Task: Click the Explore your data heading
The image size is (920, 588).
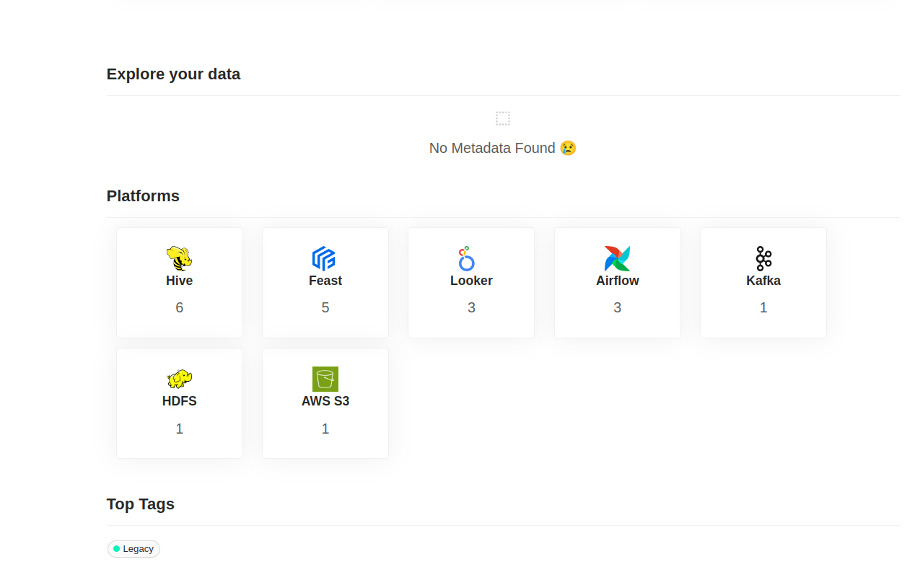Action: tap(173, 74)
